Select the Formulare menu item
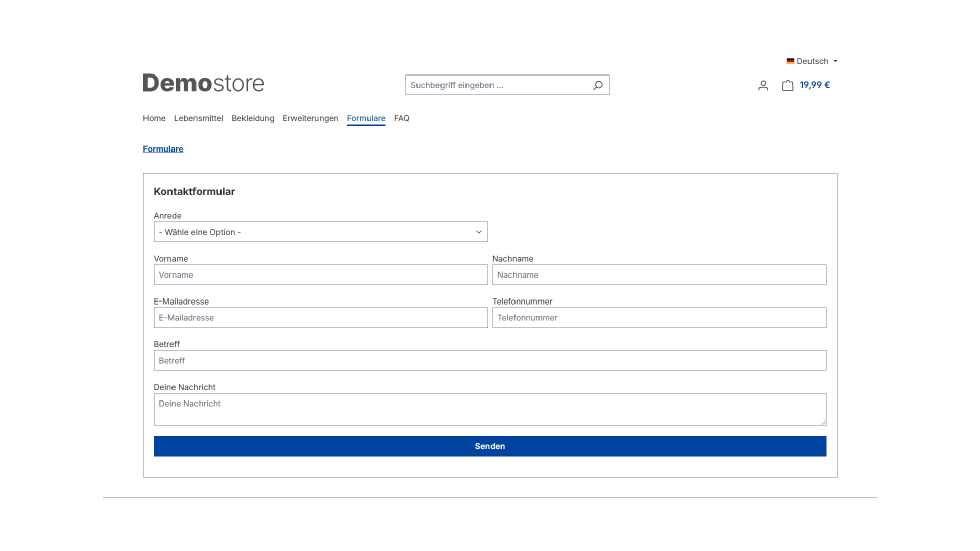 (366, 118)
